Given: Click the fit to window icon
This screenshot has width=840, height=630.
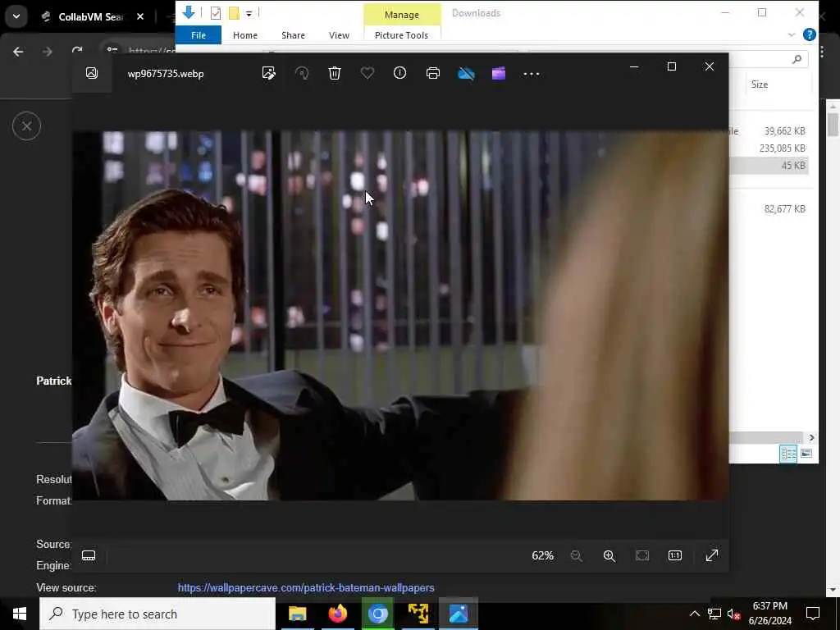Looking at the screenshot, I should 641,555.
